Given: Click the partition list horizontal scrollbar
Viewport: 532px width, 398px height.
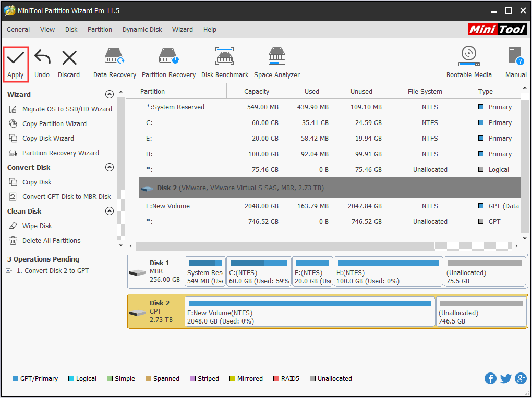Looking at the screenshot, I should coord(285,246).
